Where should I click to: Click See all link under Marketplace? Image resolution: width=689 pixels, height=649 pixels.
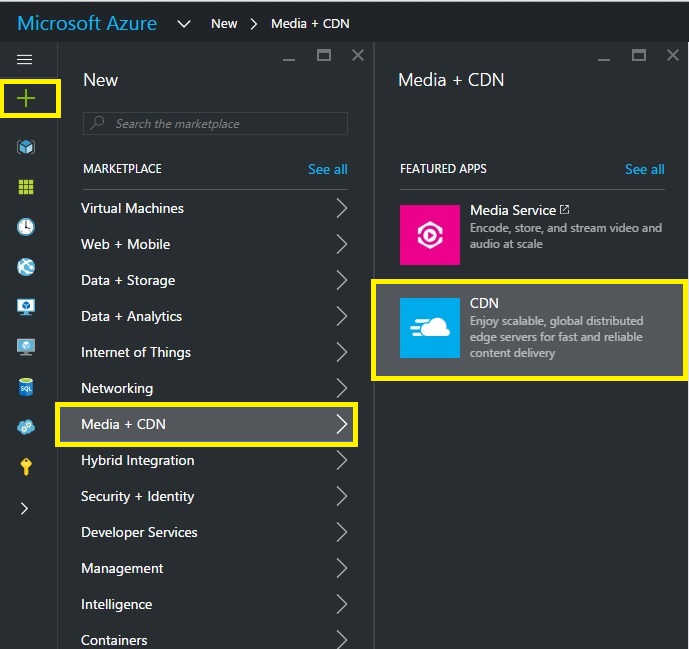point(327,169)
